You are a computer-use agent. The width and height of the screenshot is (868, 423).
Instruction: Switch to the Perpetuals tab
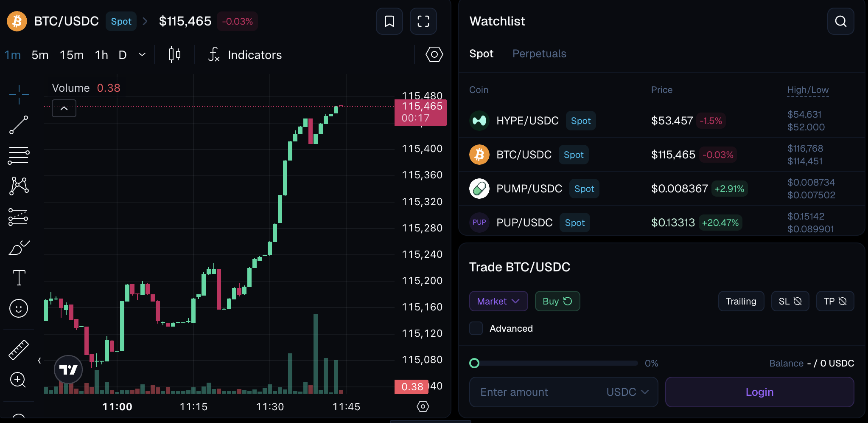[539, 54]
